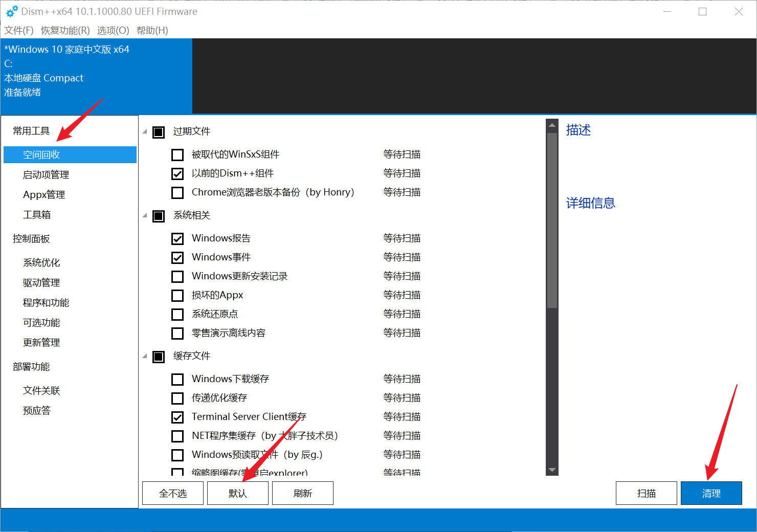Check 零售演示离线内容

tap(177, 334)
